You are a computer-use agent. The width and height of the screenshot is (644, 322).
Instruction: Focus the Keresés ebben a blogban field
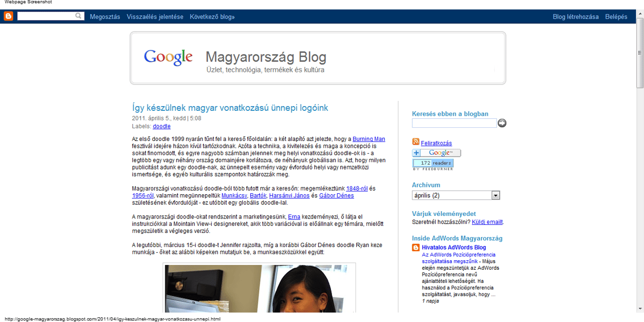(x=454, y=123)
